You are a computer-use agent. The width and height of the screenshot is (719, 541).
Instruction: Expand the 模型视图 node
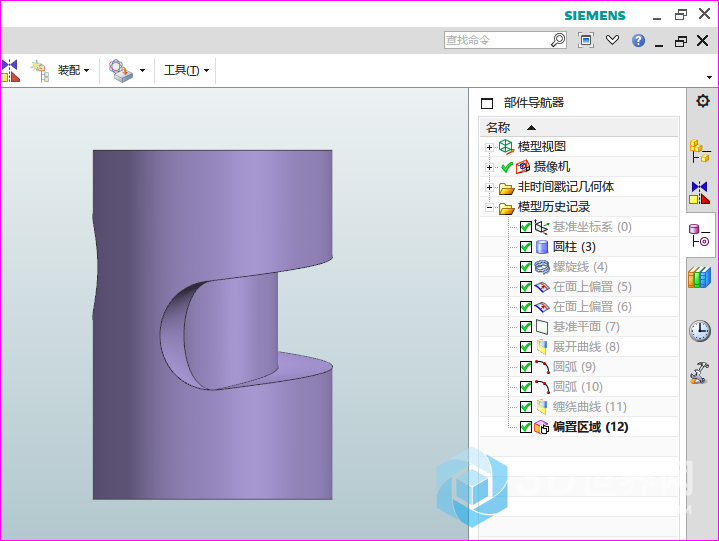tap(489, 147)
